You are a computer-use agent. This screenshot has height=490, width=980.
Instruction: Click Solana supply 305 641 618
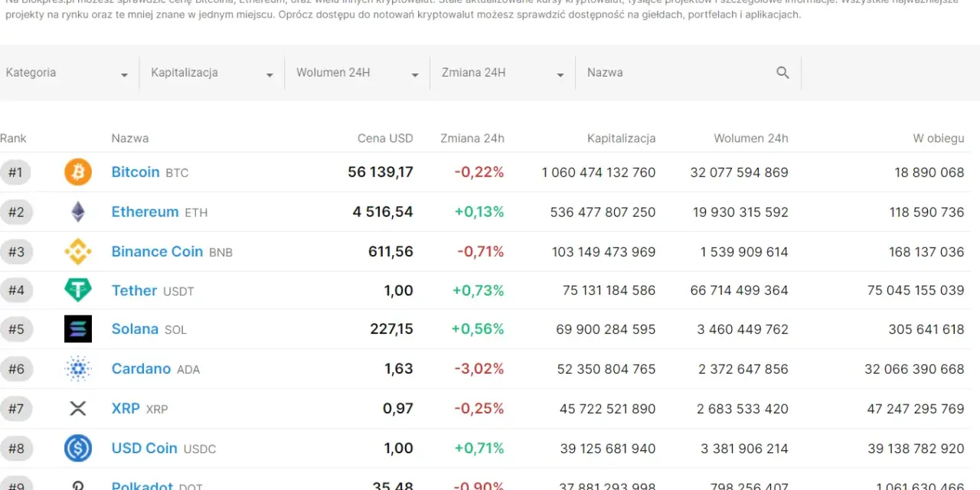click(926, 329)
